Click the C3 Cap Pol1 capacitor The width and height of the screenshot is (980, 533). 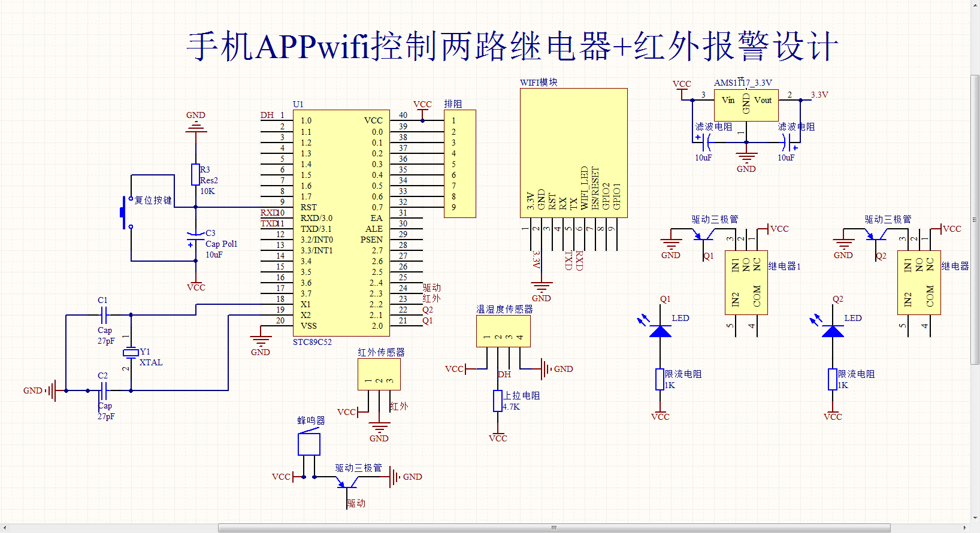tap(195, 238)
